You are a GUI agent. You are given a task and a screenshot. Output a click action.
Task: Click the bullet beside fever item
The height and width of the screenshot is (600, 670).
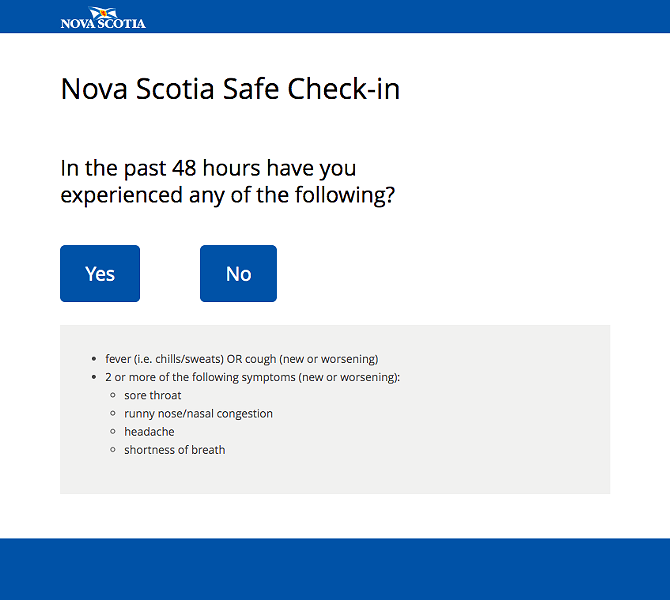pyautogui.click(x=94, y=359)
